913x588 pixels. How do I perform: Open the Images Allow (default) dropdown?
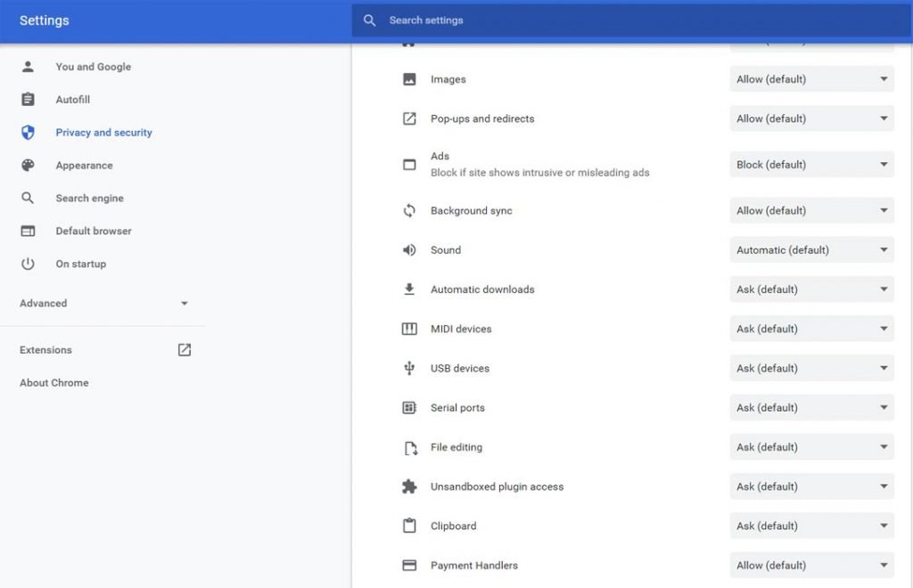click(x=811, y=79)
